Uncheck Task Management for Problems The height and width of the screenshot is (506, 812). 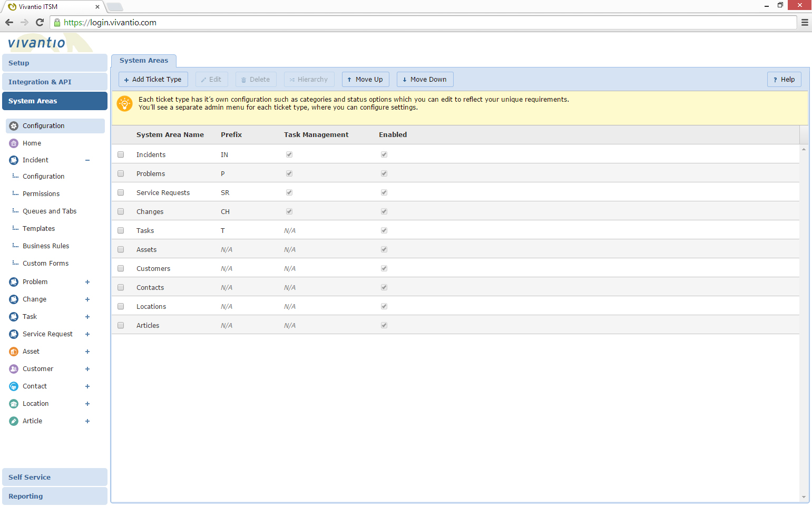pos(289,173)
